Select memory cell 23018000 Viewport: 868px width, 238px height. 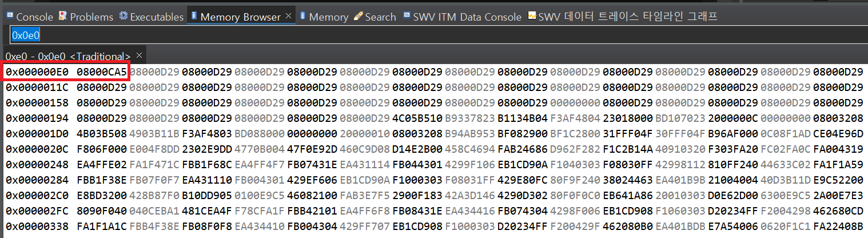(628, 118)
